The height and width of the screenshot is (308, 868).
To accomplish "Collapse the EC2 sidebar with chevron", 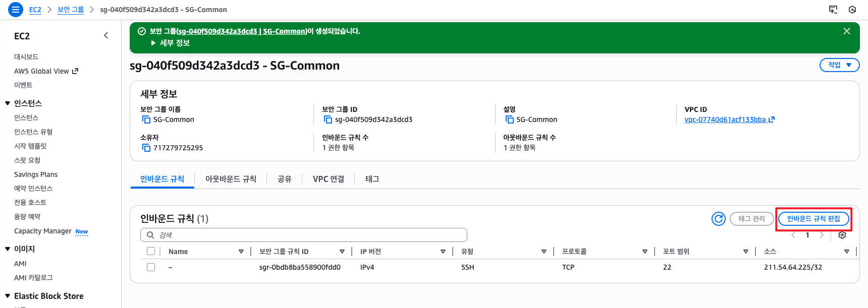I will (106, 35).
